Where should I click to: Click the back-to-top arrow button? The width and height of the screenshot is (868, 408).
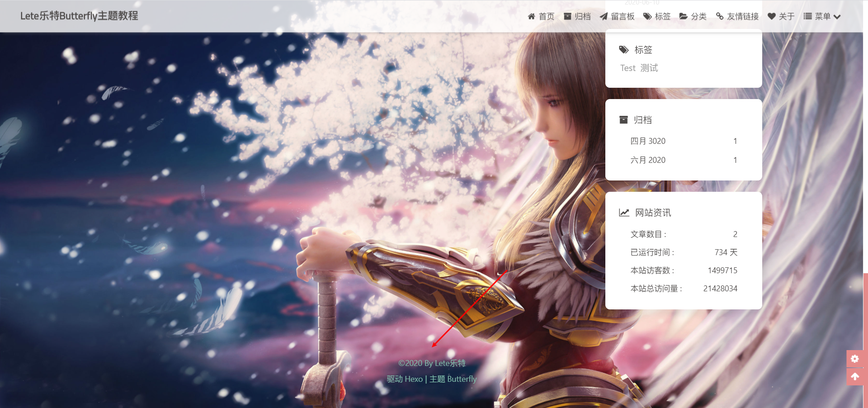[855, 376]
